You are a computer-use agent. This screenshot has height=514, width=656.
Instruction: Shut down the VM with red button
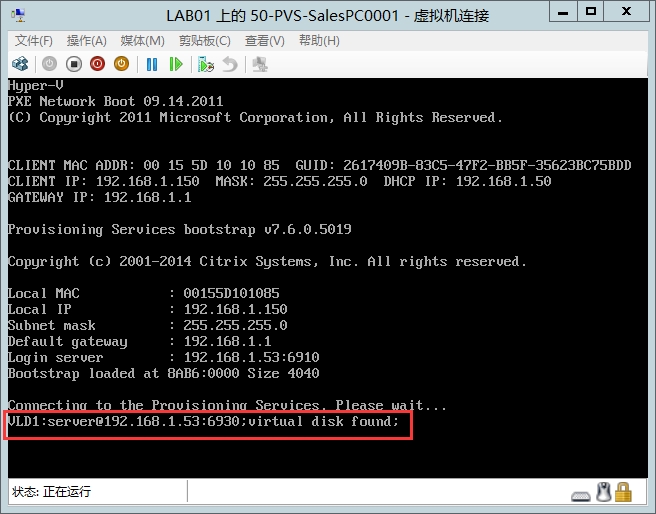pos(97,64)
